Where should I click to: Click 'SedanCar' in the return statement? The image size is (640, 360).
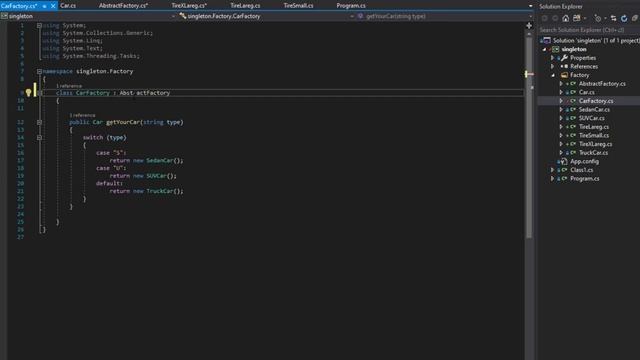pos(160,160)
